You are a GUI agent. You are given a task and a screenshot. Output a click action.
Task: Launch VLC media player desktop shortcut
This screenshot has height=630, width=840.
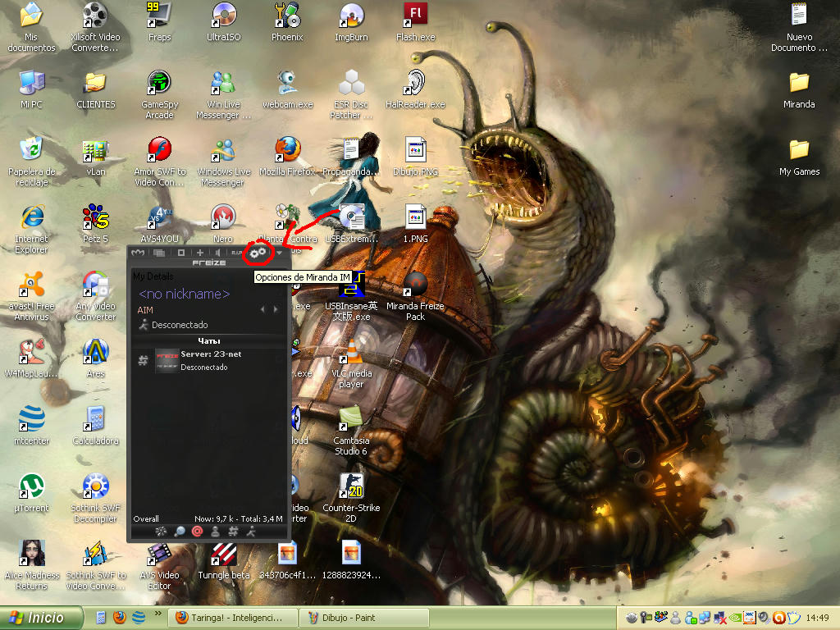pyautogui.click(x=351, y=363)
